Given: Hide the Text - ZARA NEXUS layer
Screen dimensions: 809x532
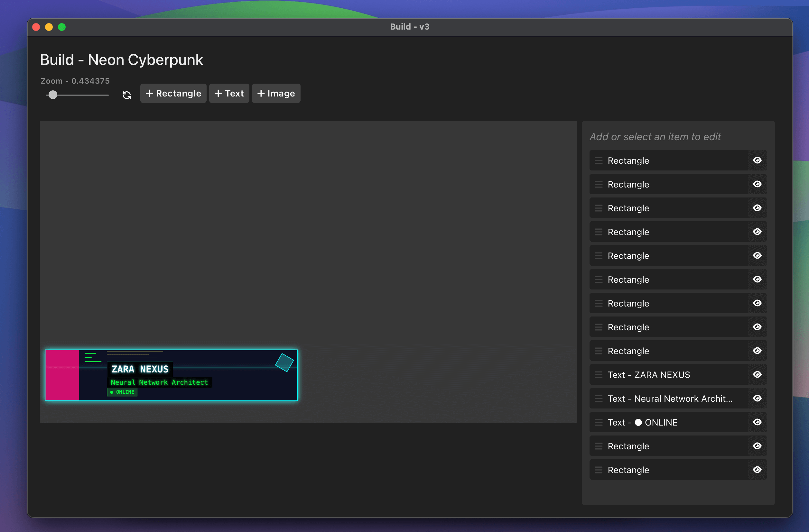Looking at the screenshot, I should pos(757,375).
